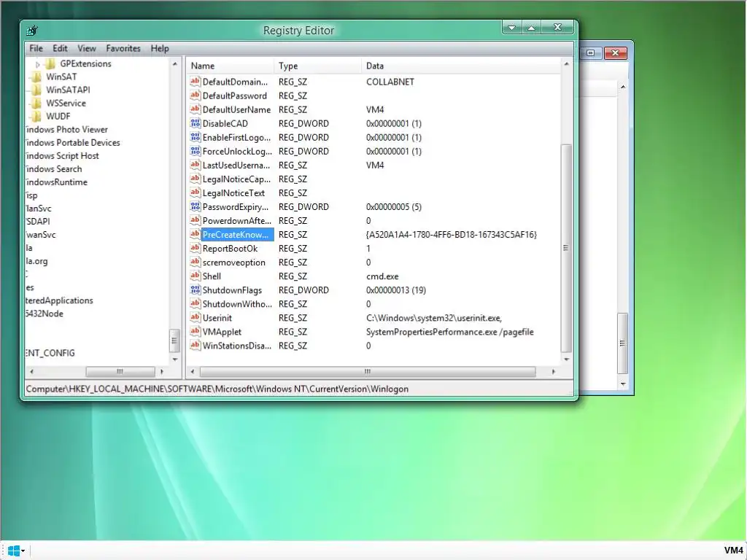This screenshot has height=560, width=747.
Task: Click the tree pane horizontal scrollbar thumb
Action: [x=120, y=371]
